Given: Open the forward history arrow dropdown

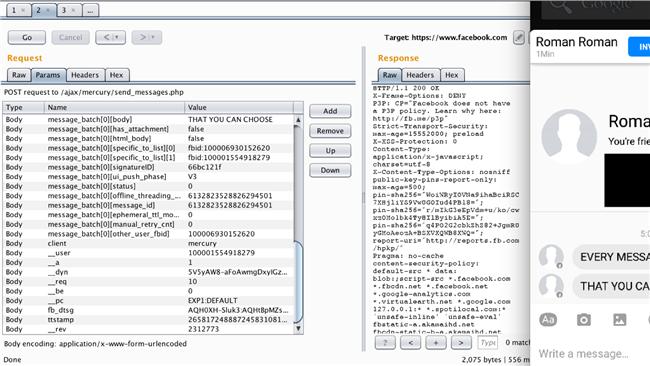Looking at the screenshot, I should click(x=147, y=37).
